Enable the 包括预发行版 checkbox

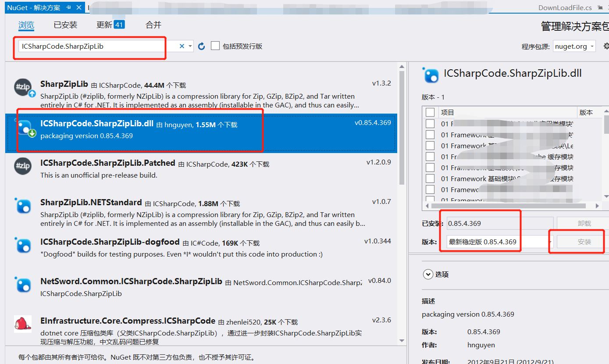coord(215,46)
